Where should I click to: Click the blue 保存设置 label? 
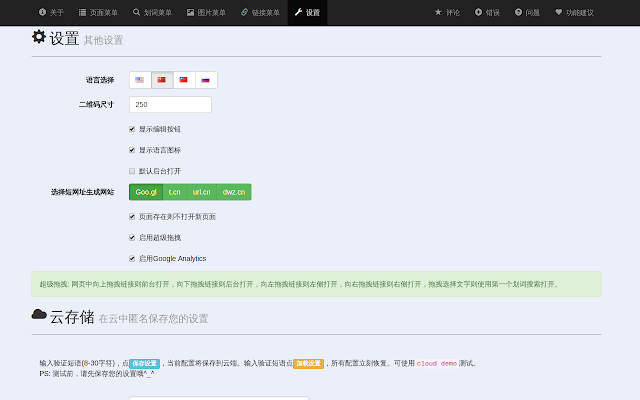click(x=144, y=363)
